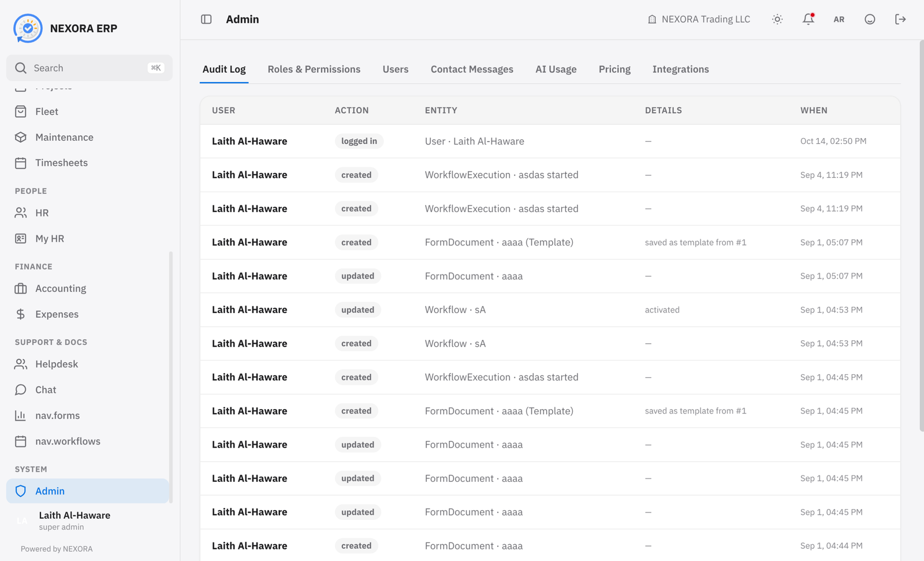Click the smiley face icon
The image size is (924, 561).
coord(870,19)
